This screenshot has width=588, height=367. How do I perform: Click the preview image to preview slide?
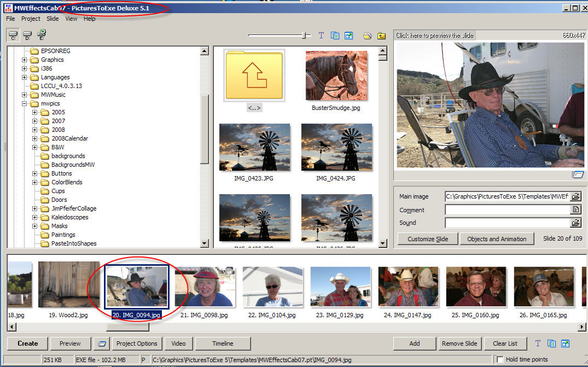pyautogui.click(x=490, y=105)
